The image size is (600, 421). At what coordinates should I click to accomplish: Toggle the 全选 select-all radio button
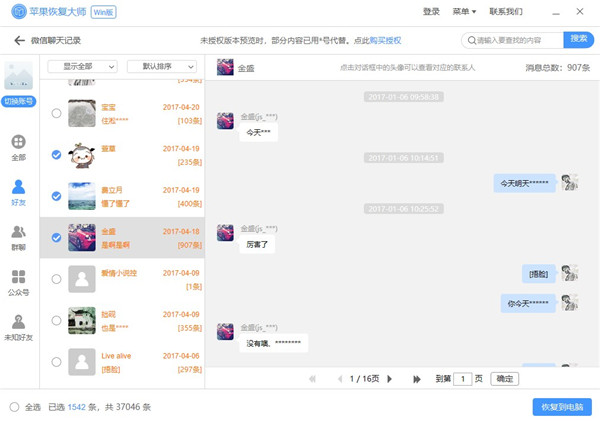(x=15, y=407)
